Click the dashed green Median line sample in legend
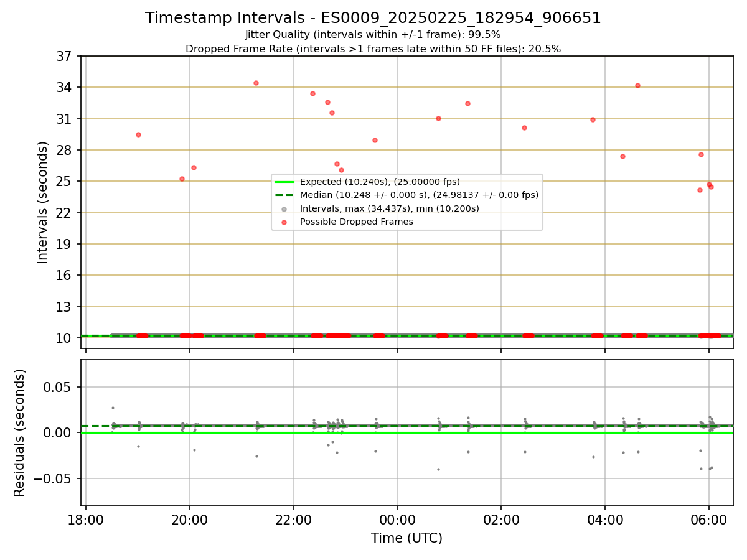Image resolution: width=747 pixels, height=560 pixels. [x=284, y=195]
